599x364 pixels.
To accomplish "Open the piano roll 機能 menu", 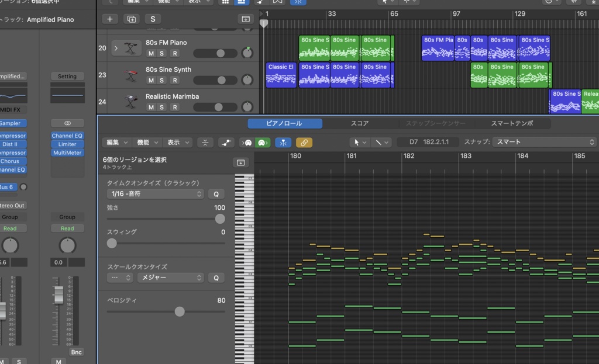I will click(147, 143).
